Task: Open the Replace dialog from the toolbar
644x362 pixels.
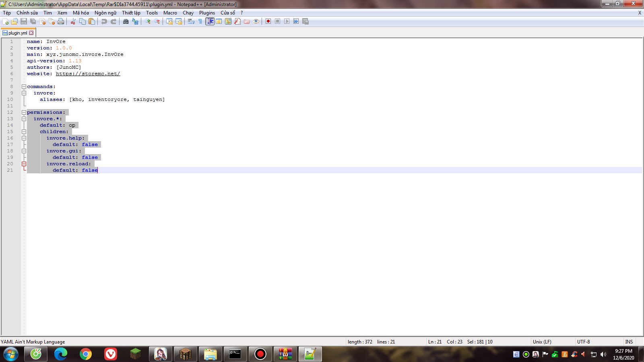Action: click(x=135, y=21)
